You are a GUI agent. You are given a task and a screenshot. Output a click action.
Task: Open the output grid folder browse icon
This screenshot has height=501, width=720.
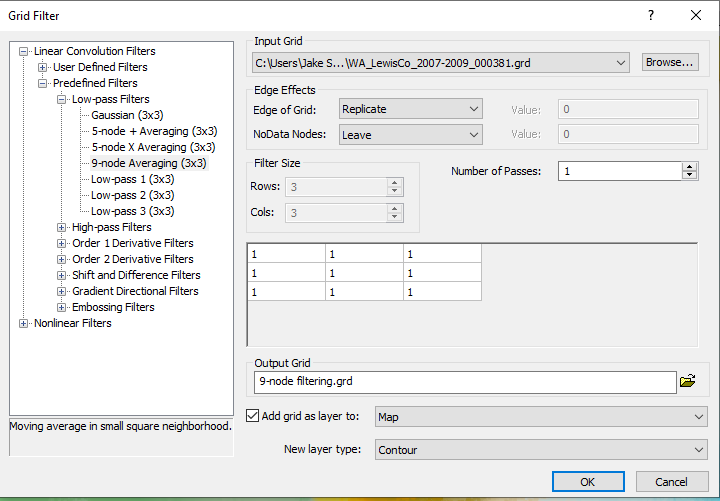(x=687, y=381)
